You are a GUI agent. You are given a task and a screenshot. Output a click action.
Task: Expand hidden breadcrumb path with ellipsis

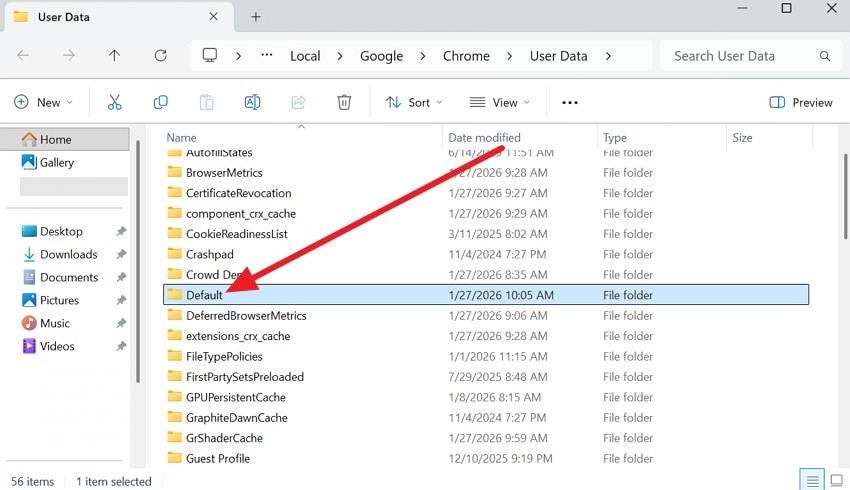click(x=267, y=55)
